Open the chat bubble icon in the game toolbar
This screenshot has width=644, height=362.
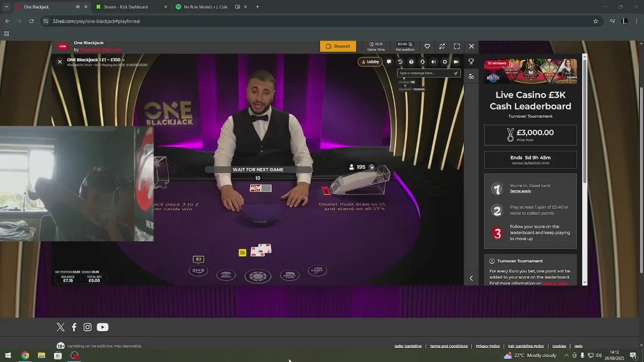click(x=389, y=62)
